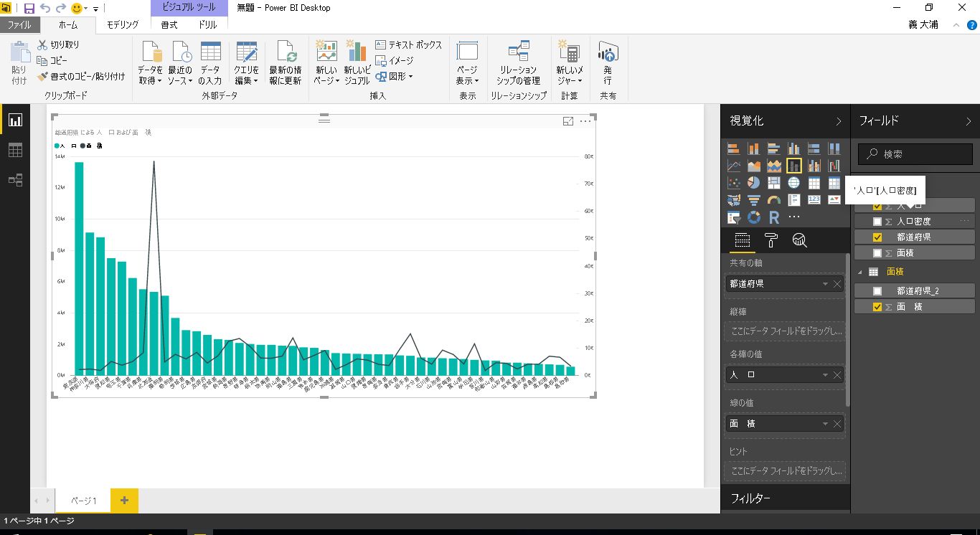Select the clustered column chart visual
Image resolution: width=980 pixels, height=535 pixels.
(793, 148)
